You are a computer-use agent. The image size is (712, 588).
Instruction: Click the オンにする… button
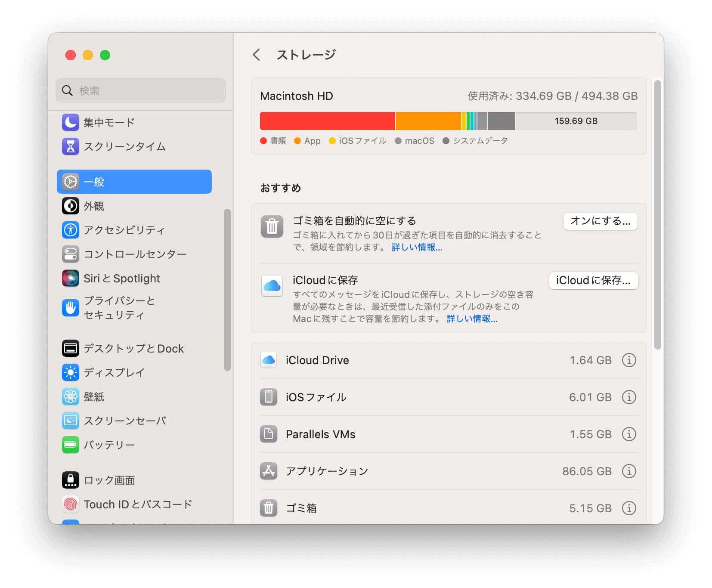(600, 221)
